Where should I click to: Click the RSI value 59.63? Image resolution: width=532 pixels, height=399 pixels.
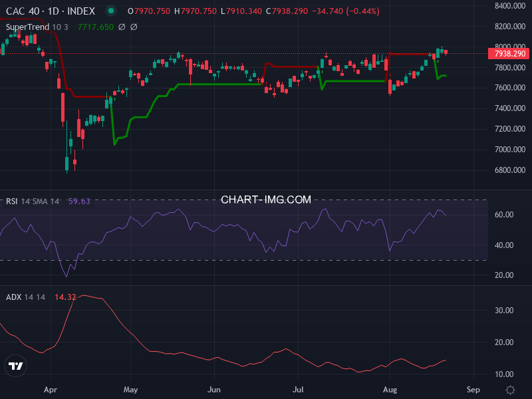[x=79, y=201]
